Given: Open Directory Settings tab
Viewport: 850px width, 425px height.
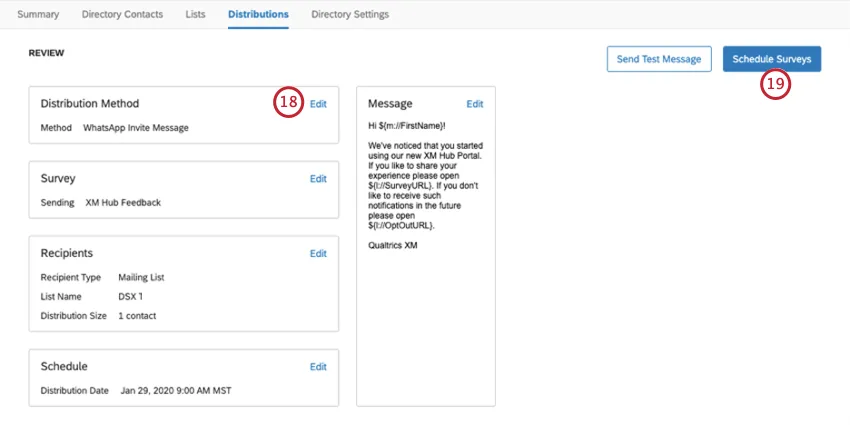Looking at the screenshot, I should pos(350,15).
